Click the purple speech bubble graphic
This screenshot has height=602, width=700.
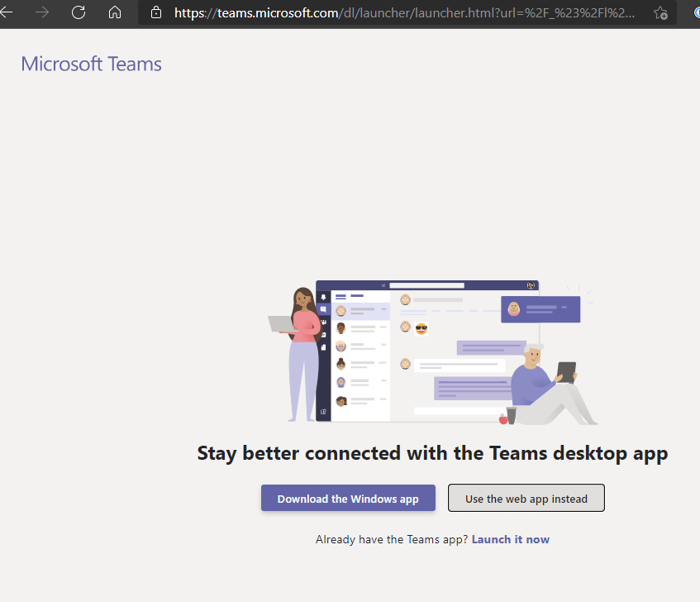[540, 308]
